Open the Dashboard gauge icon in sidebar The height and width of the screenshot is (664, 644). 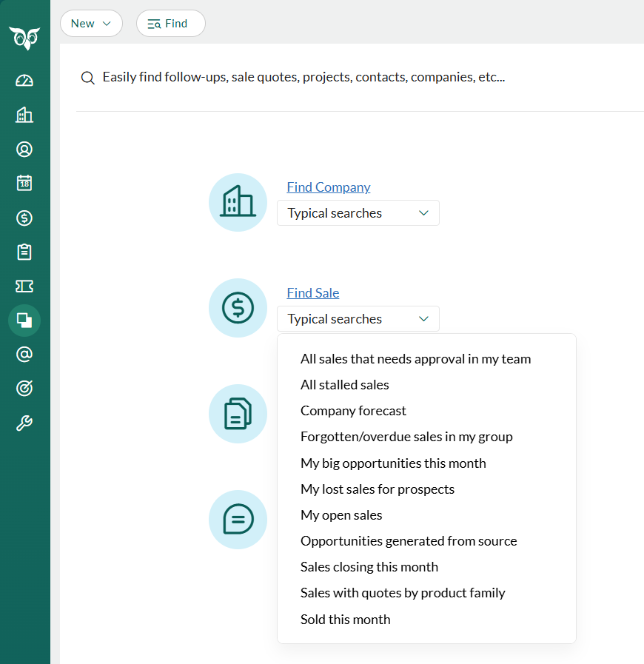24,81
